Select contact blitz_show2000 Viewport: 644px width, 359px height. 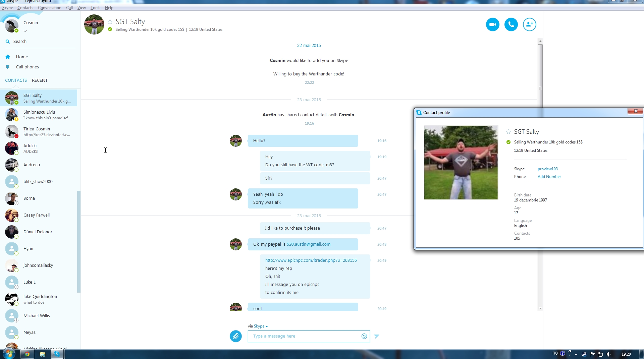pyautogui.click(x=39, y=182)
